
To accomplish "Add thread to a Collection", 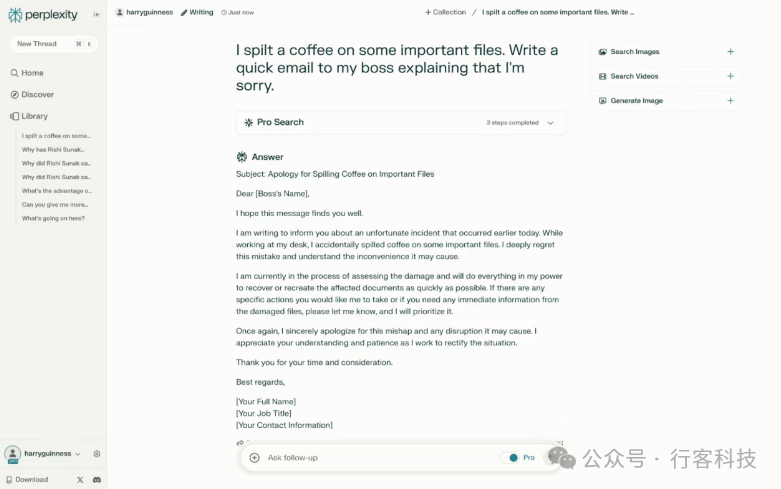I will tap(446, 12).
